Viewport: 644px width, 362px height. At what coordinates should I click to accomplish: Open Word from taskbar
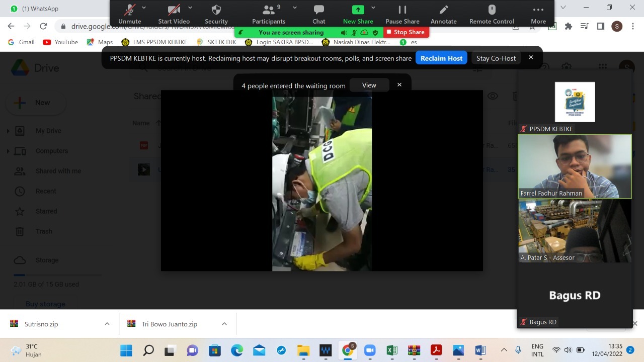(x=480, y=350)
